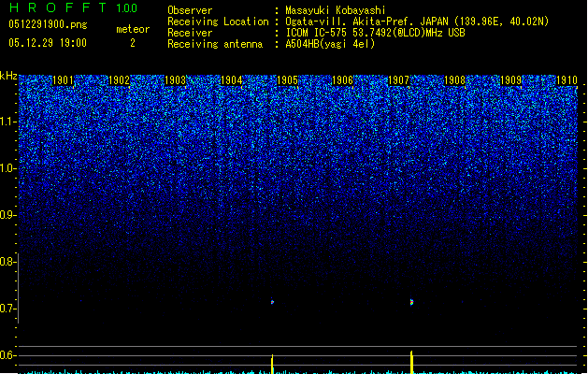This screenshot has width=588, height=374.
Task: Click the Receiving antenna label
Action: click(x=215, y=44)
